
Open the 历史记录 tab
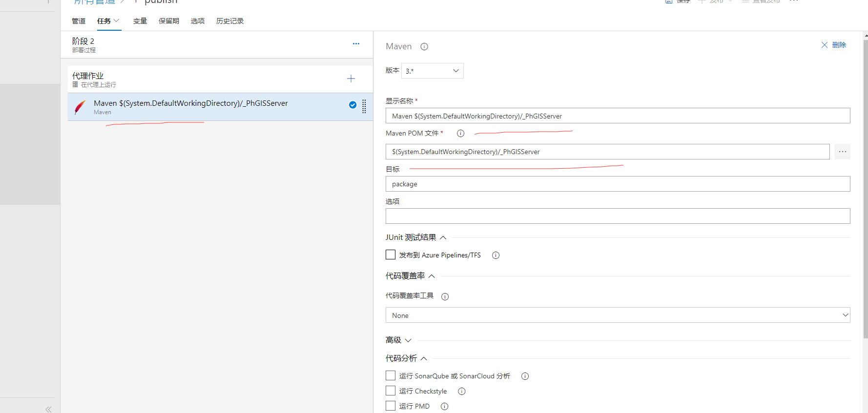(x=229, y=21)
